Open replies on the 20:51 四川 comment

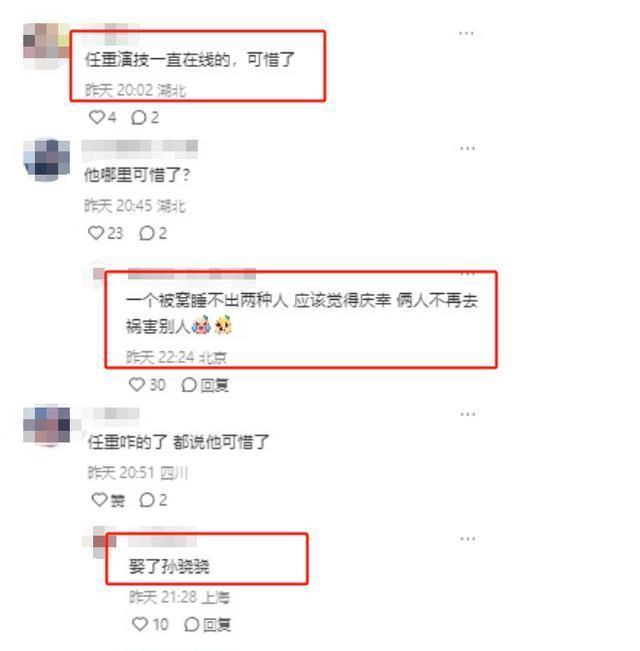point(153,500)
